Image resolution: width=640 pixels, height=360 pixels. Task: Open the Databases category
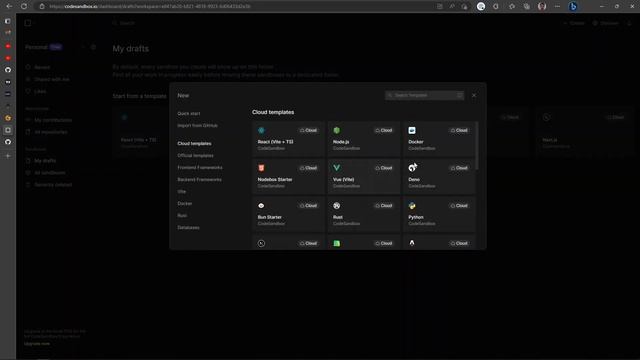189,227
